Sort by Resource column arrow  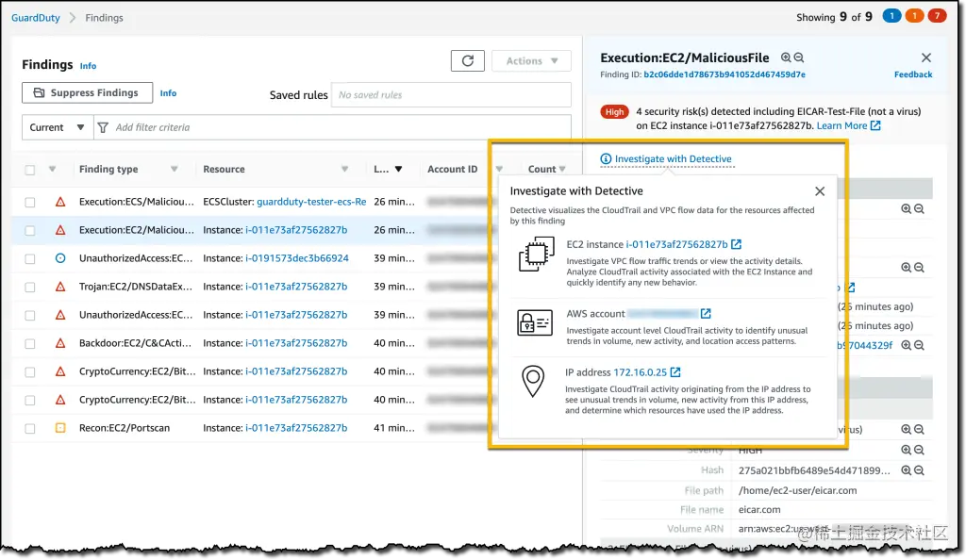pyautogui.click(x=345, y=170)
